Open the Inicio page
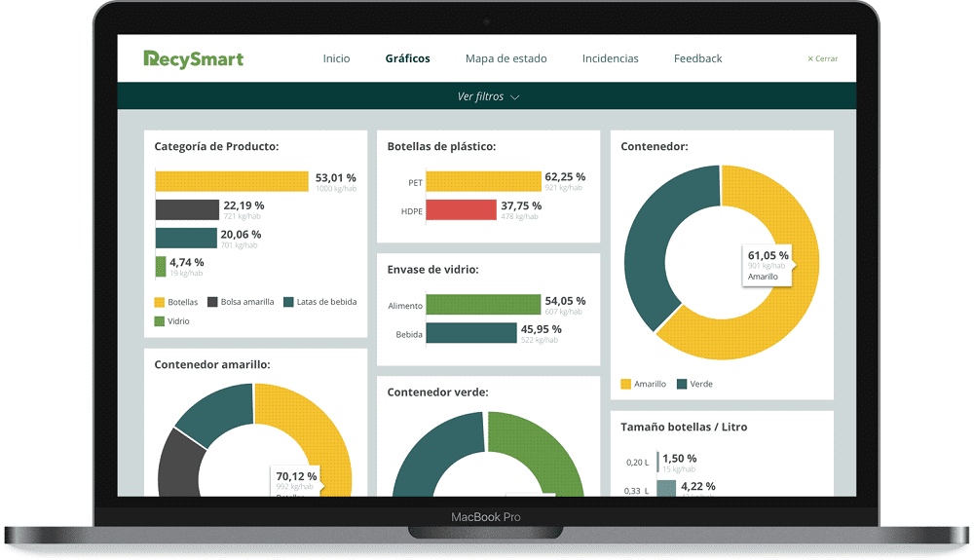Viewport: 974px width, 560px height. 336,58
